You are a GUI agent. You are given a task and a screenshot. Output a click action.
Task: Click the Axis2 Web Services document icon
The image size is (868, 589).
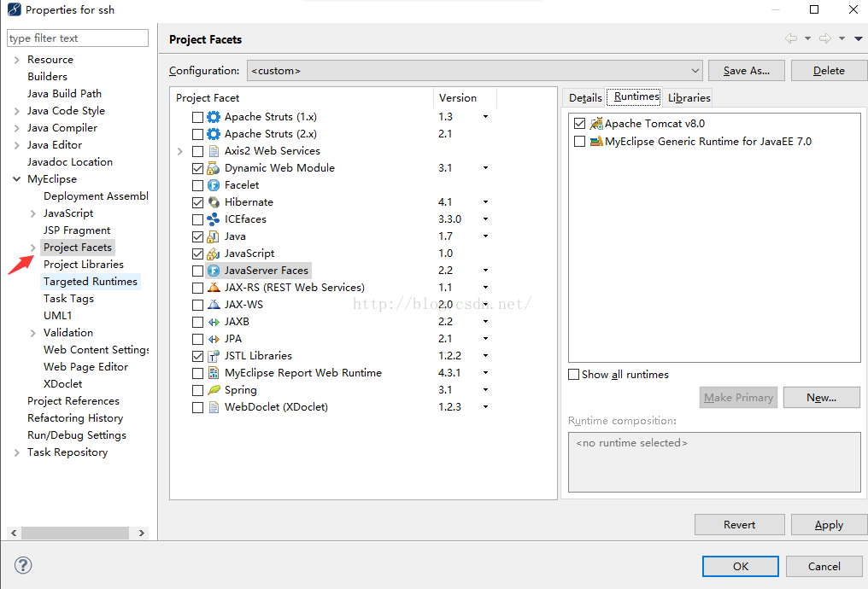pos(214,151)
